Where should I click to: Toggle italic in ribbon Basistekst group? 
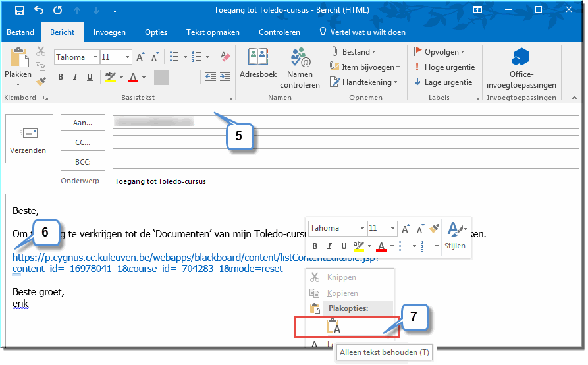click(x=75, y=77)
